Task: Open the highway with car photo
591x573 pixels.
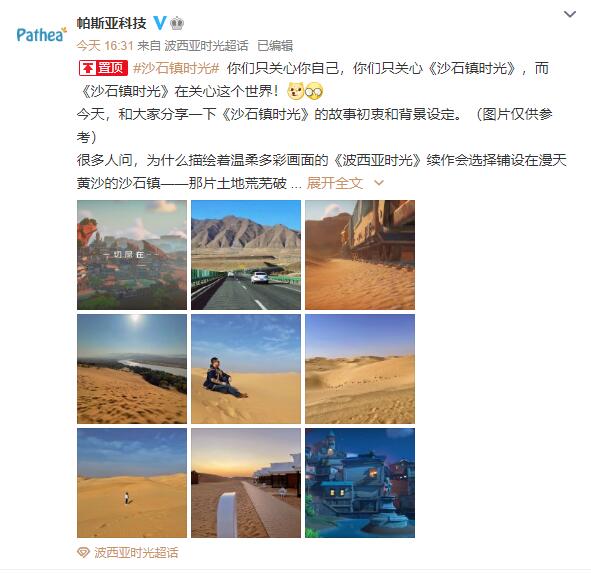Action: click(x=246, y=255)
